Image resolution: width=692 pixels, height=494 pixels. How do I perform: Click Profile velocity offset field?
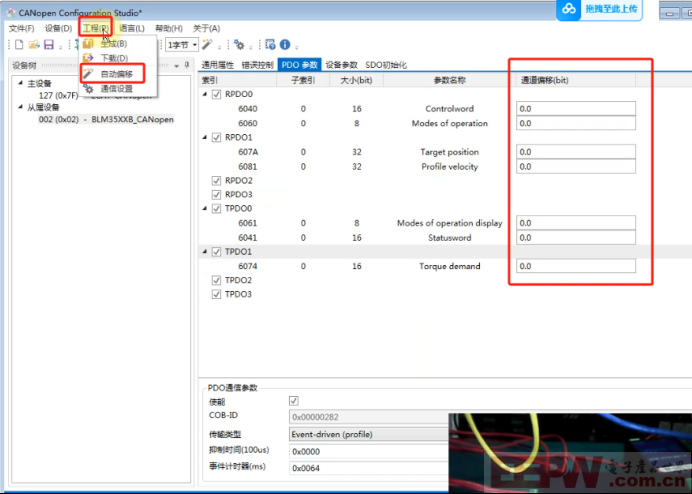tap(576, 166)
